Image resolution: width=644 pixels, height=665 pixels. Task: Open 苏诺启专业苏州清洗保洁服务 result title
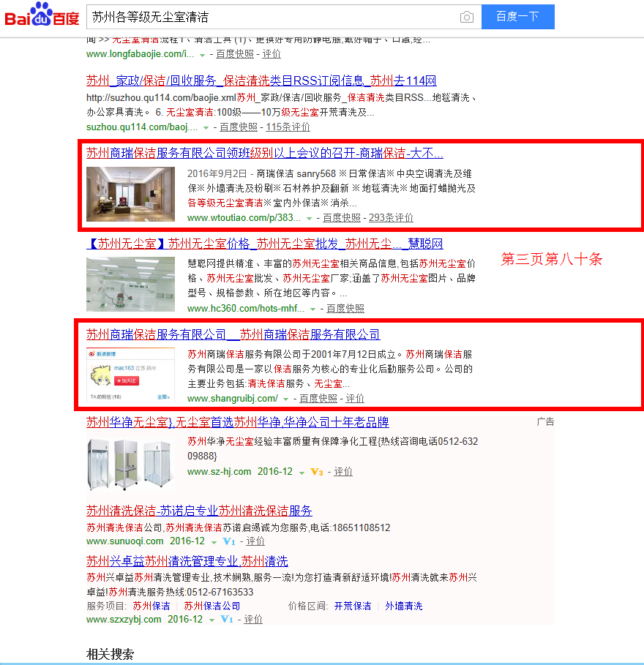tap(199, 511)
